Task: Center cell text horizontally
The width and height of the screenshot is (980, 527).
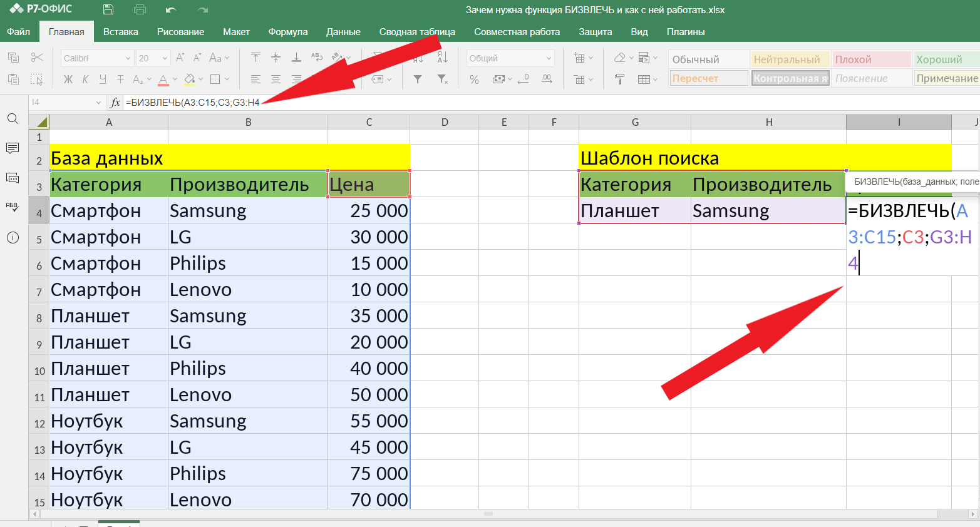Action: point(276,79)
